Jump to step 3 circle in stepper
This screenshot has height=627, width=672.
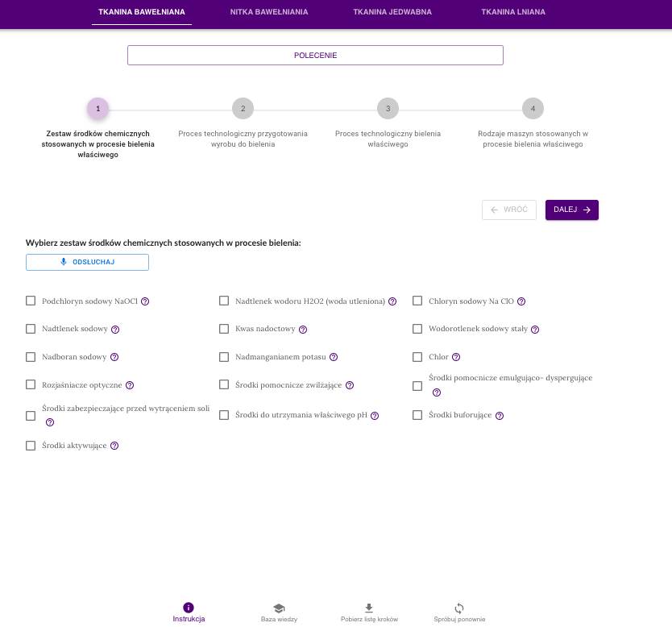pos(388,108)
